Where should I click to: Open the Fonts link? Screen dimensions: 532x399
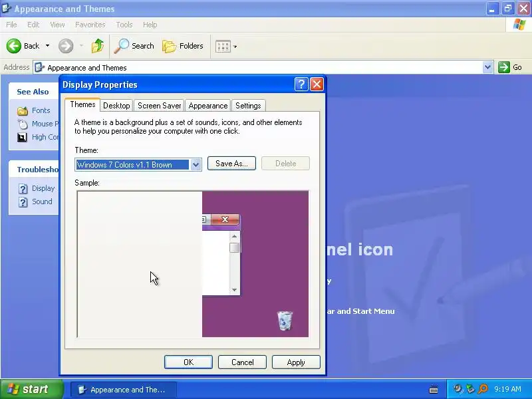coord(41,110)
